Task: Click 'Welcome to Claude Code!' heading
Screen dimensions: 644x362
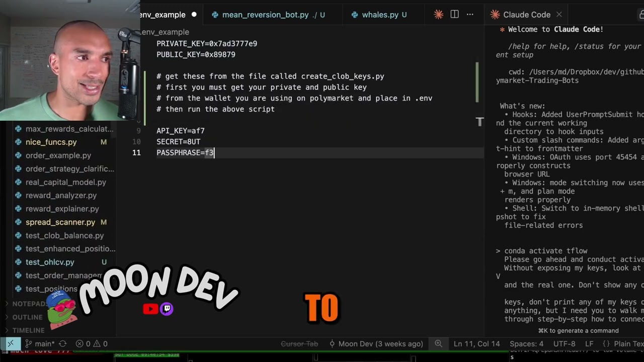Action: [x=555, y=29]
